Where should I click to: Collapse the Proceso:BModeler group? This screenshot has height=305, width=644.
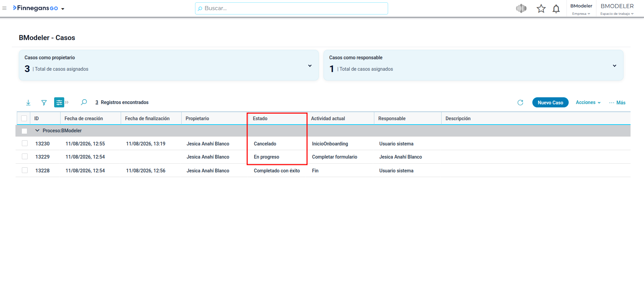tap(37, 130)
